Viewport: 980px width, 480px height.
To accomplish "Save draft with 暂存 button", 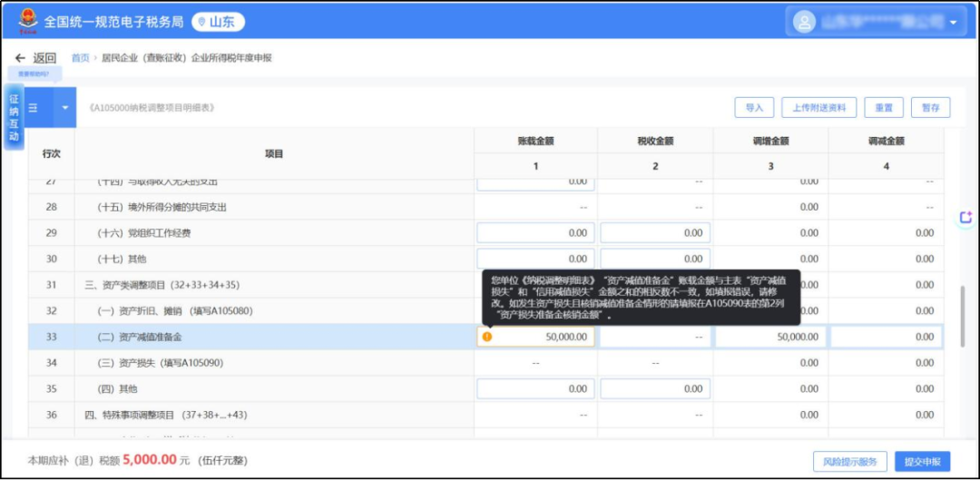I will [x=930, y=107].
